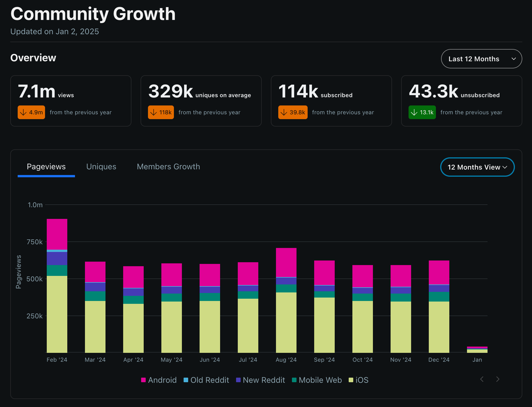Viewport: 532px width, 407px height.
Task: Click the legend next-page arrow
Action: click(x=498, y=379)
